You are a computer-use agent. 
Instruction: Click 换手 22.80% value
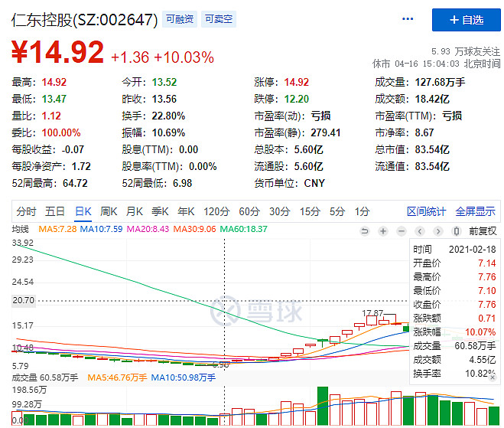pos(168,116)
